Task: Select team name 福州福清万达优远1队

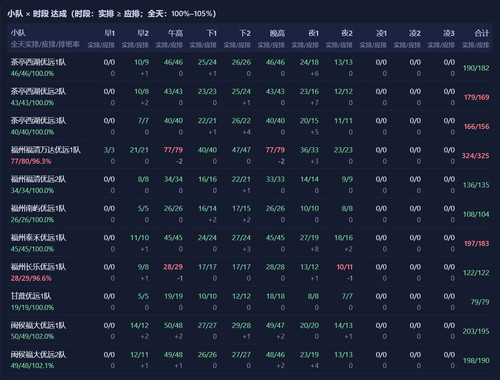Action: (46, 150)
